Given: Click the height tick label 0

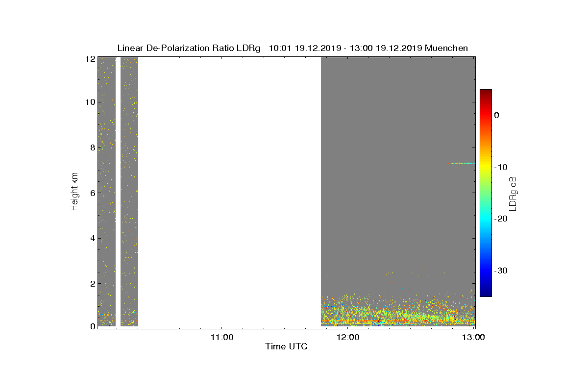Looking at the screenshot, I should [92, 326].
